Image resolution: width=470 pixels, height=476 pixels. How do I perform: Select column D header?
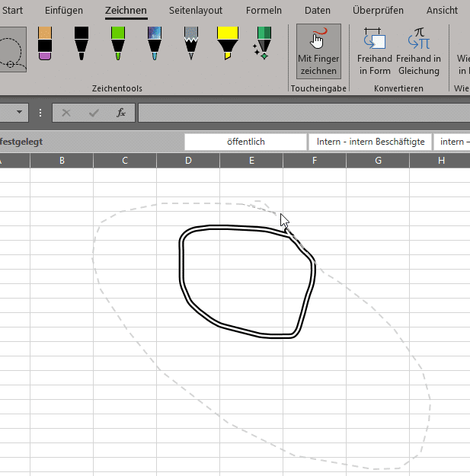pos(188,161)
